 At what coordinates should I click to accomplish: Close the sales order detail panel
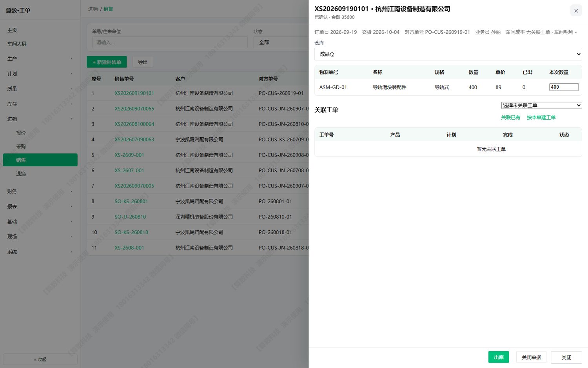pyautogui.click(x=576, y=11)
